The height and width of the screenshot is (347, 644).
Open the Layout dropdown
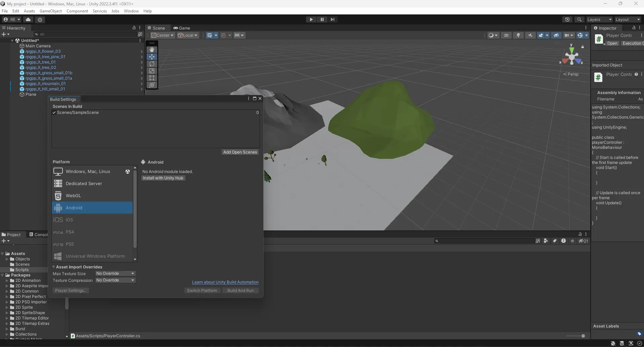point(628,19)
